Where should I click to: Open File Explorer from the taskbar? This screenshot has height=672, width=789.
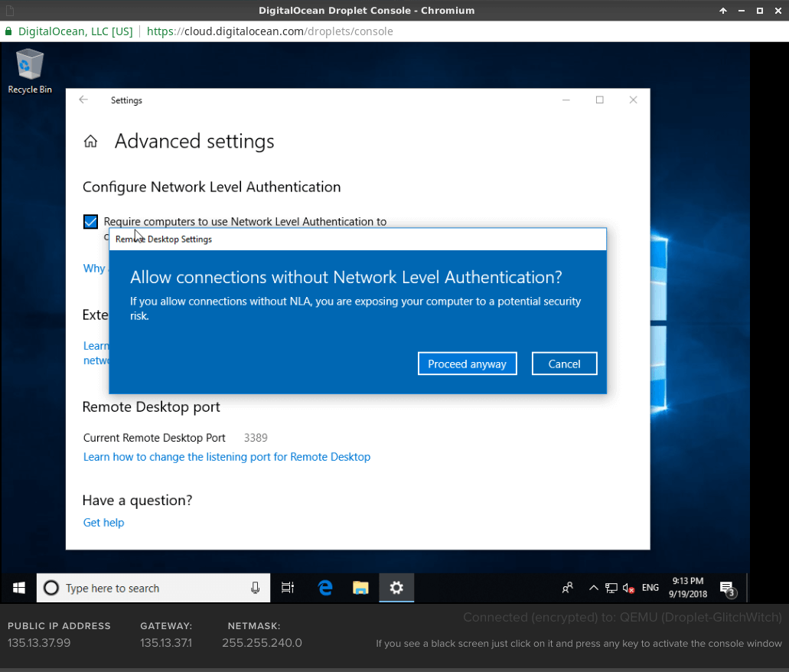coord(360,588)
